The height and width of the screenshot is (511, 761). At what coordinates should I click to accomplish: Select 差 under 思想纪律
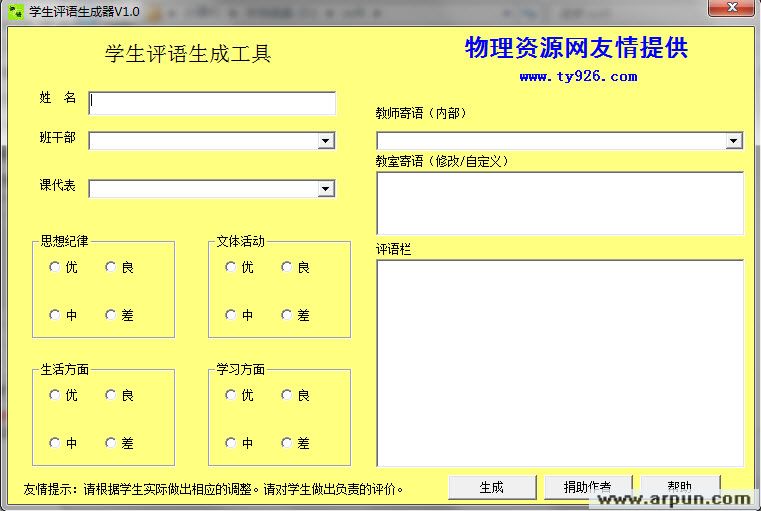(x=120, y=315)
